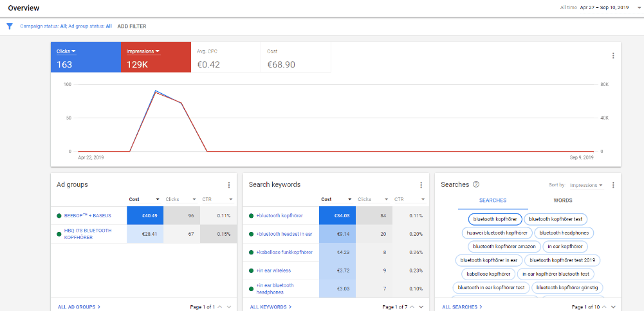644x311 pixels.
Task: Click green status dot for HBQ I7S BLUETOOTH KOPFHÖRER
Action: (59, 234)
